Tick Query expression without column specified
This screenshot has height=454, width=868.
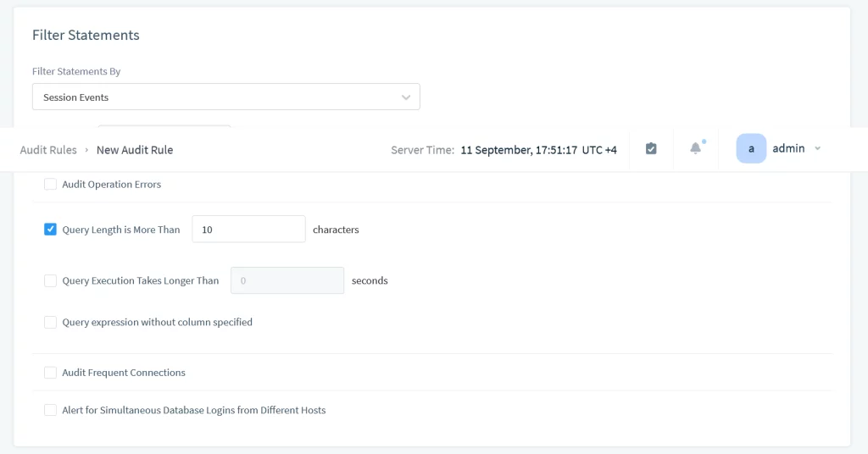click(50, 323)
